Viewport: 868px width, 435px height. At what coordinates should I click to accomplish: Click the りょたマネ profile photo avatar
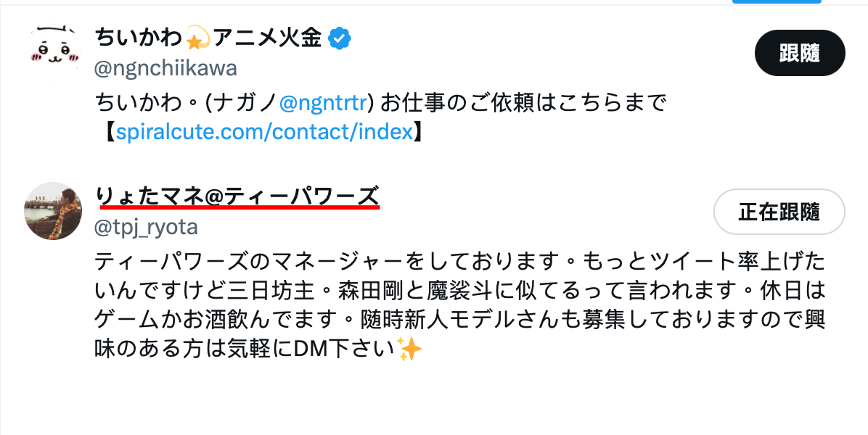(x=52, y=210)
